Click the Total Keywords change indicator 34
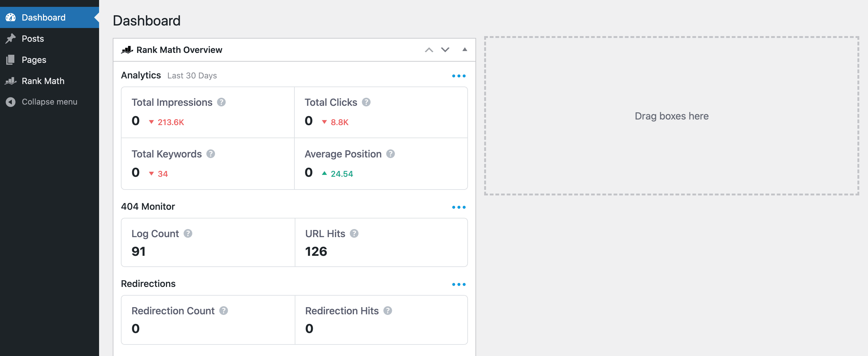 (163, 173)
